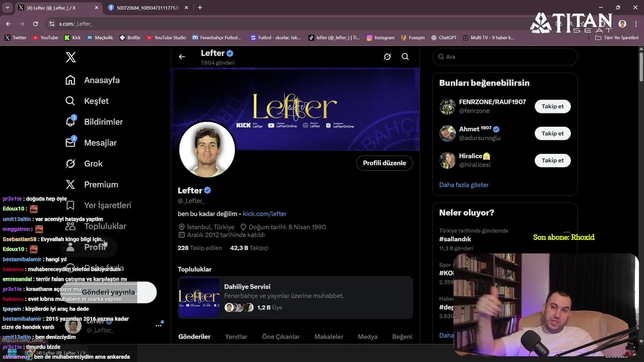Open Grok from the left sidebar
Image resolution: width=644 pixels, height=362 pixels.
click(84, 163)
